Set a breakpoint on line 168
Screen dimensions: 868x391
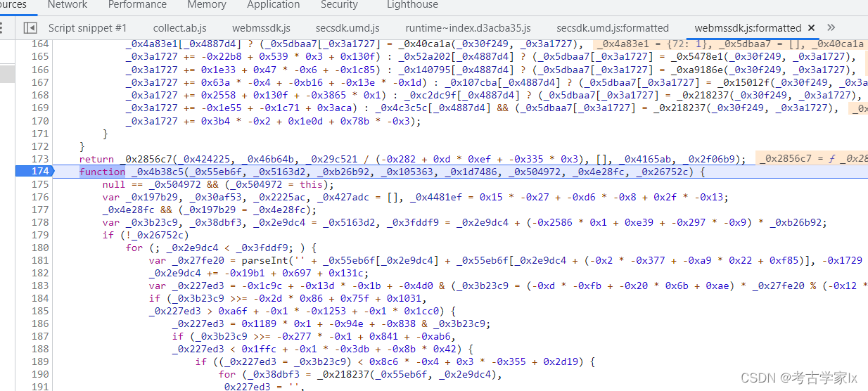coord(40,95)
